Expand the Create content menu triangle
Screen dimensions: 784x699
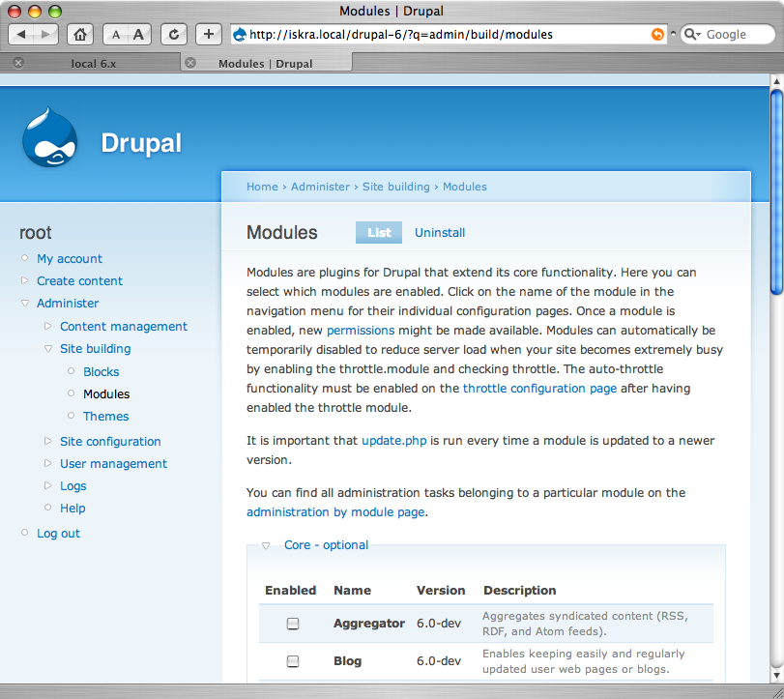point(24,280)
